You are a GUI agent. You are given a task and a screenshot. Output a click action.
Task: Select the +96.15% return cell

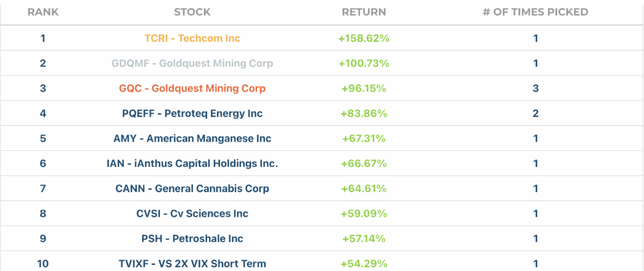tap(364, 89)
